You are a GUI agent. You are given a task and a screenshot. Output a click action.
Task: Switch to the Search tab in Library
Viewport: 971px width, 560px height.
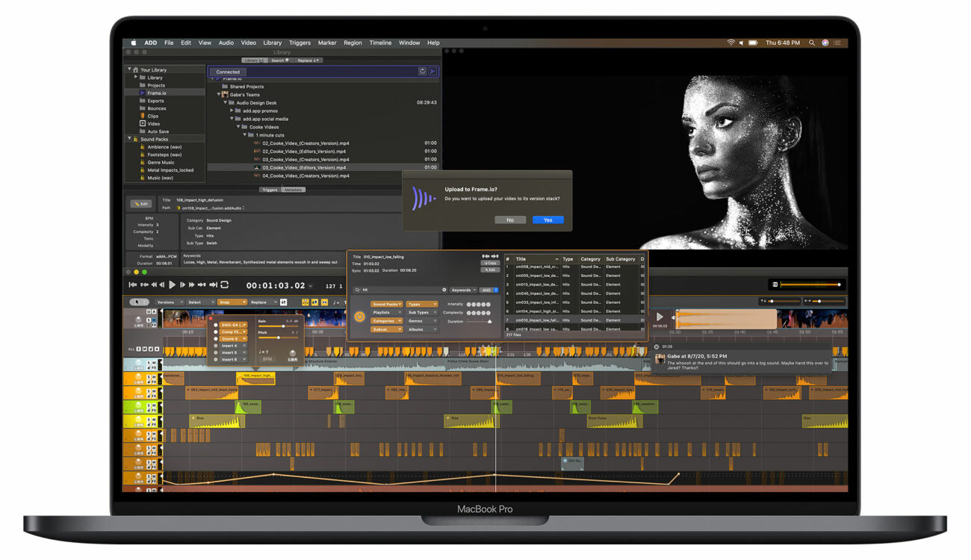click(279, 60)
